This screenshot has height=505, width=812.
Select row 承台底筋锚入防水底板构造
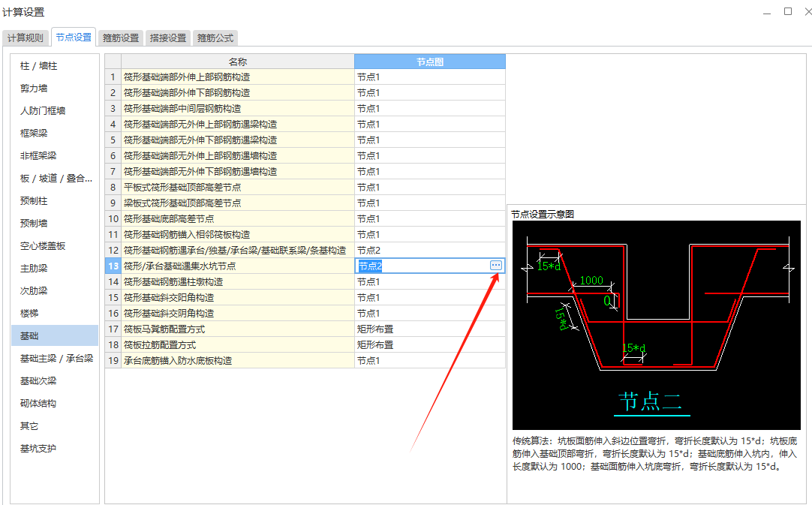click(238, 360)
